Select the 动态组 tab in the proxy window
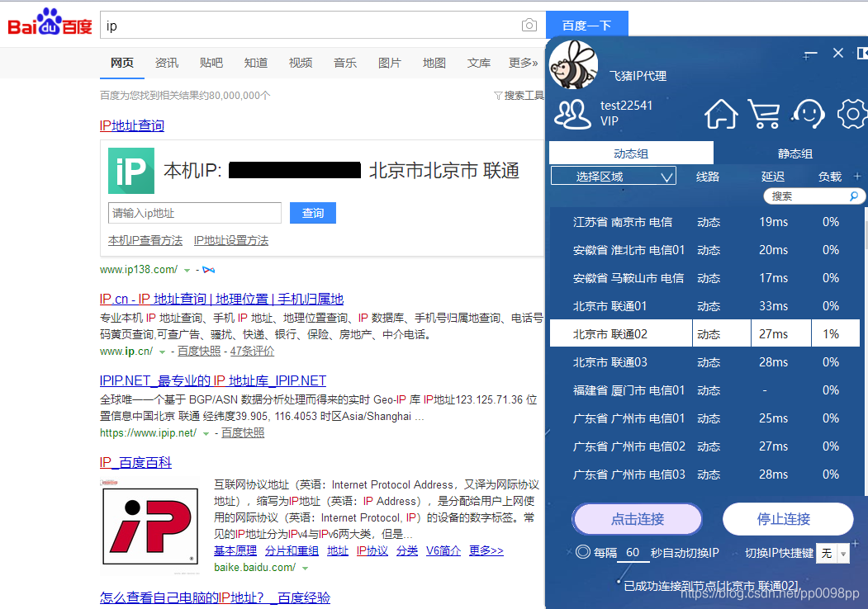Viewport: 868px width, 609px height. pyautogui.click(x=631, y=153)
